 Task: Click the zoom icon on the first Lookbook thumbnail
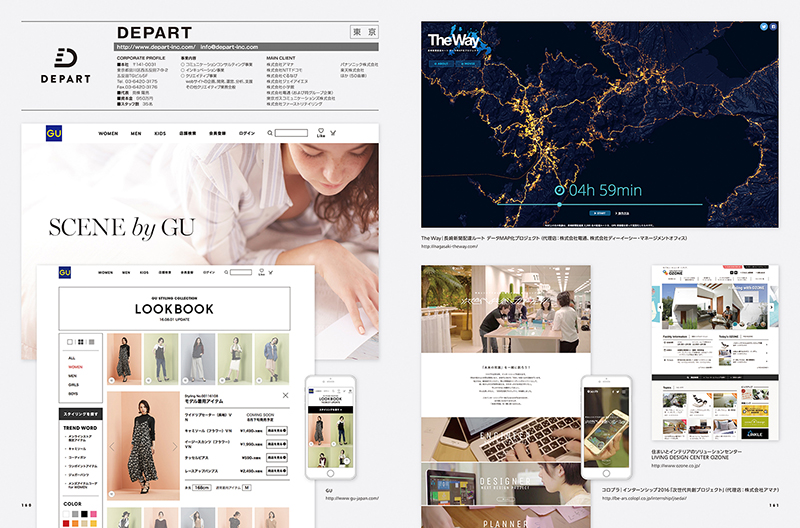click(112, 381)
